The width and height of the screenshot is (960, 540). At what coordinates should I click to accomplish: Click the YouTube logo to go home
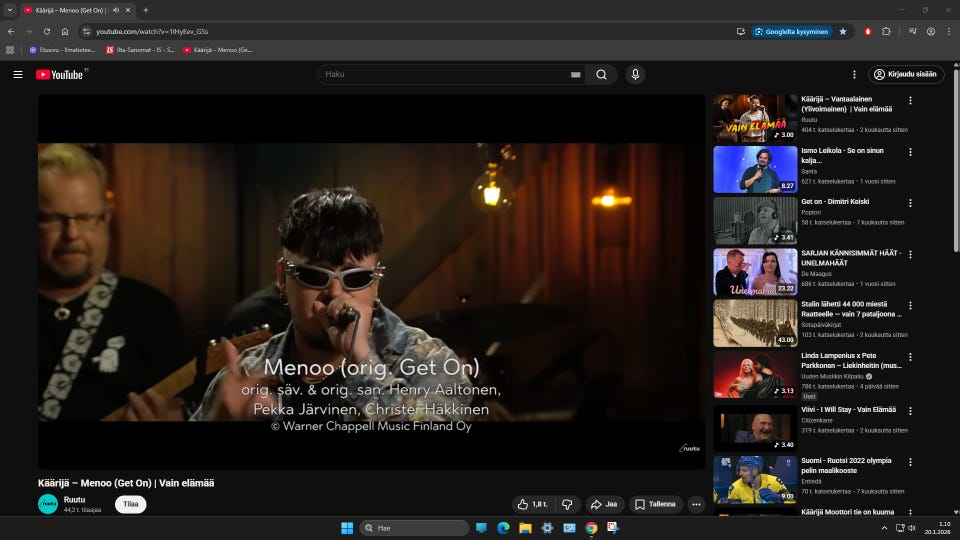coord(60,74)
